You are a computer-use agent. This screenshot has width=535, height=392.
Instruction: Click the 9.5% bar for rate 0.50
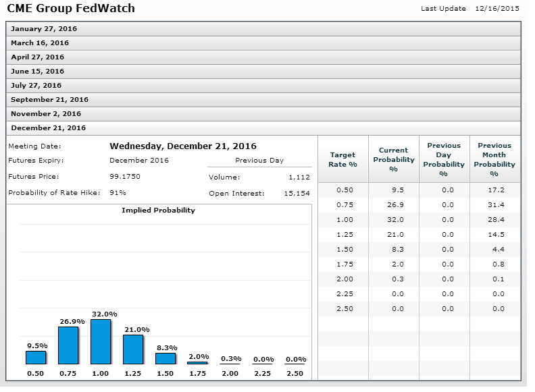[36, 358]
